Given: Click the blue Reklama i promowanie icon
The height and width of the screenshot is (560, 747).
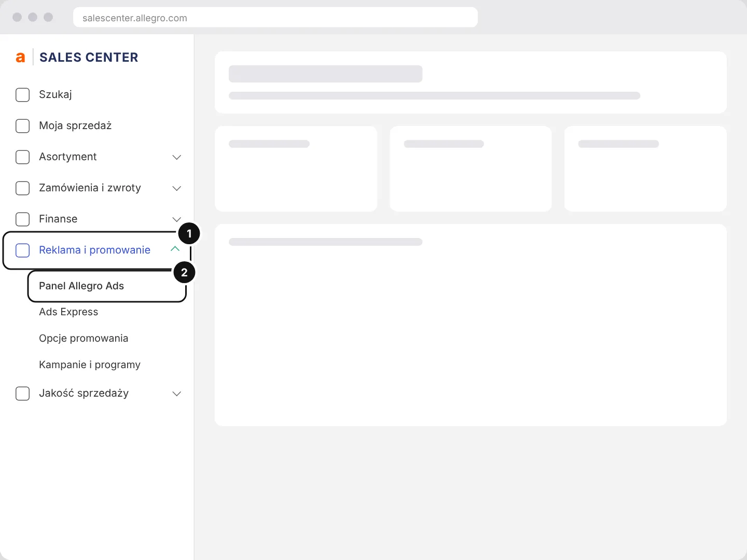Looking at the screenshot, I should [x=23, y=250].
